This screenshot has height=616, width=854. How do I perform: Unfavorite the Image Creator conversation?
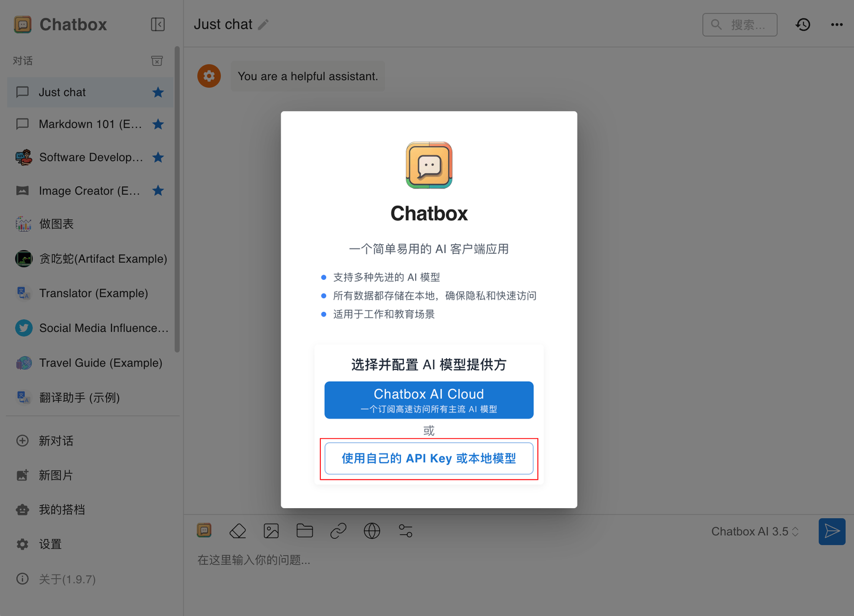point(158,190)
